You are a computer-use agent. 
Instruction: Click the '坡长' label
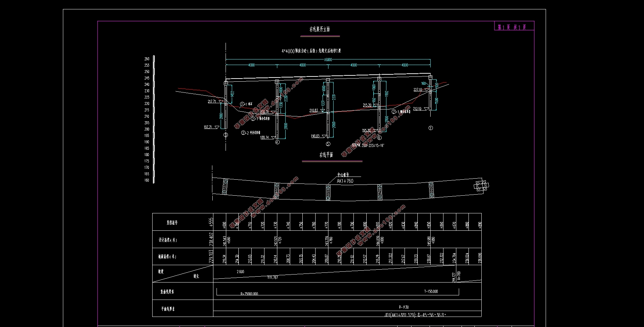tap(196, 277)
